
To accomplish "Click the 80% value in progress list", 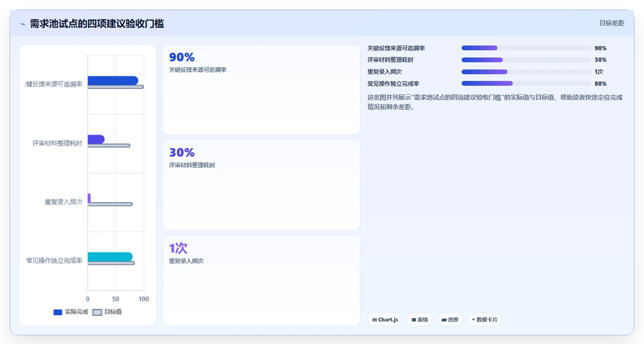I will (600, 84).
